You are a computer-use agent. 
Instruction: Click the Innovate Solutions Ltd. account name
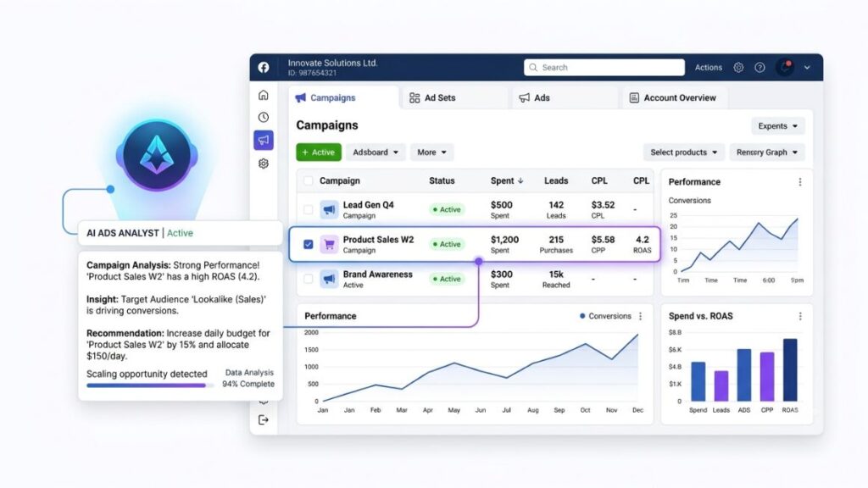[x=332, y=63]
